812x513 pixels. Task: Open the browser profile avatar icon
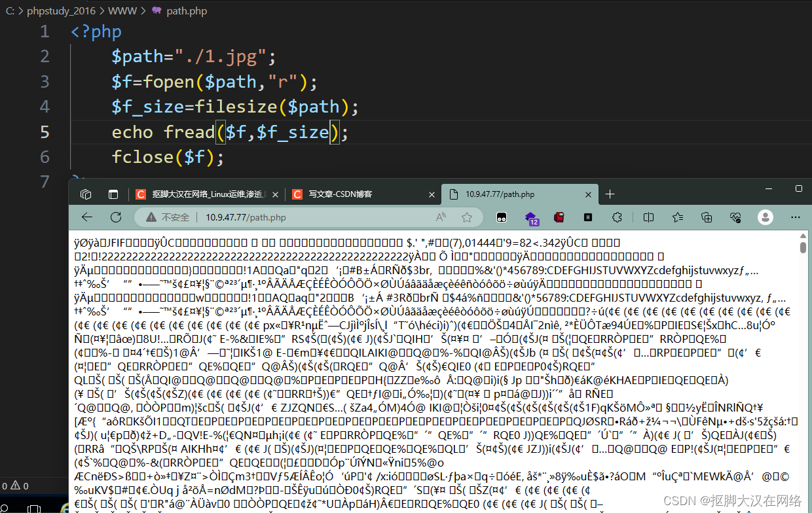tap(765, 217)
